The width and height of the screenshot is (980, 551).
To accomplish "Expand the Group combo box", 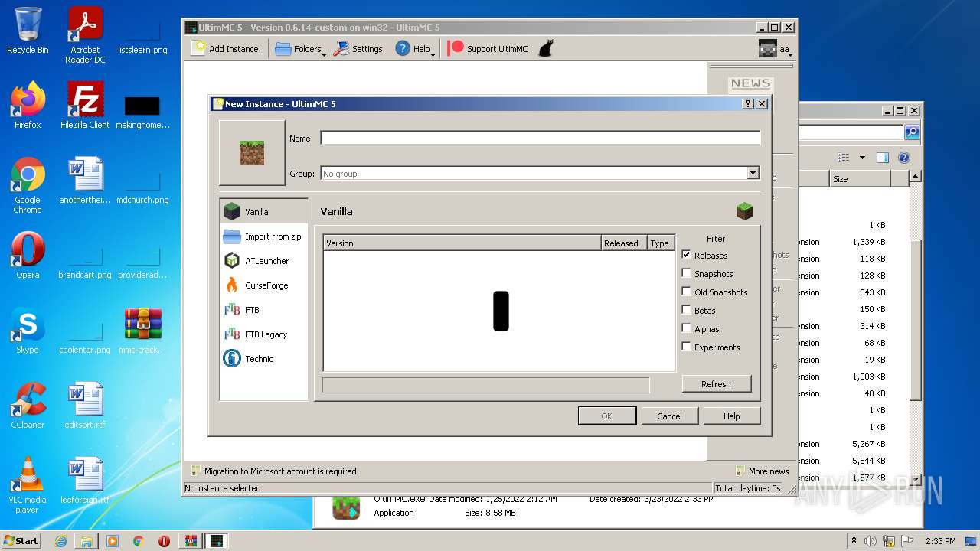I will tap(753, 174).
